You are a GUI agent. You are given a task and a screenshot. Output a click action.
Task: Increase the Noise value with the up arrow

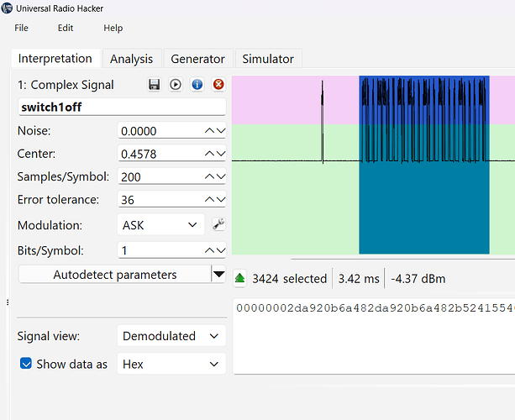pyautogui.click(x=209, y=131)
